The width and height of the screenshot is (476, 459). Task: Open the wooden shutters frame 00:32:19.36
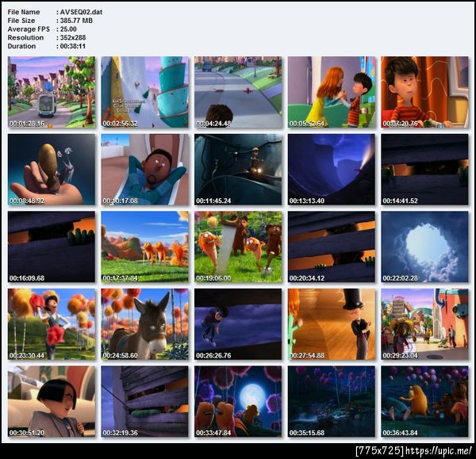tap(145, 401)
